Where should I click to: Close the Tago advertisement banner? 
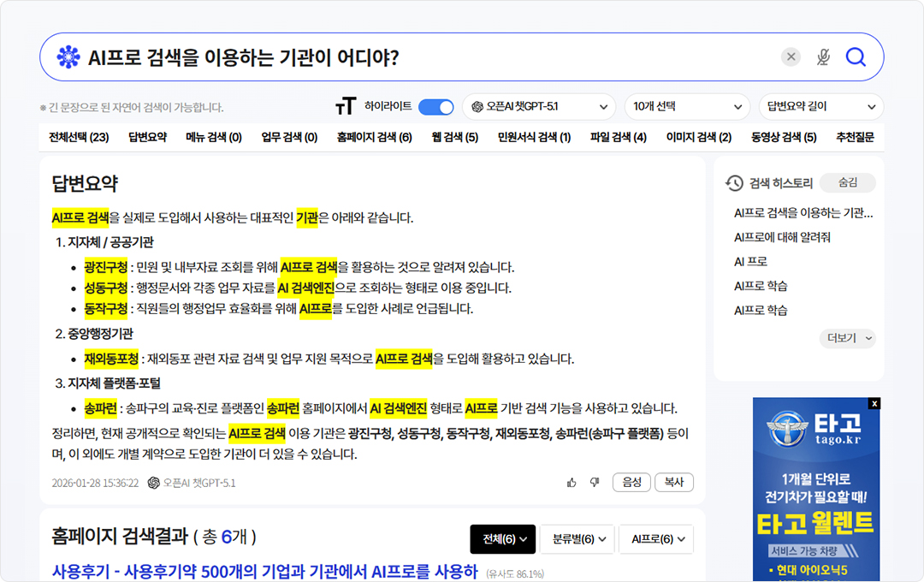click(x=874, y=403)
